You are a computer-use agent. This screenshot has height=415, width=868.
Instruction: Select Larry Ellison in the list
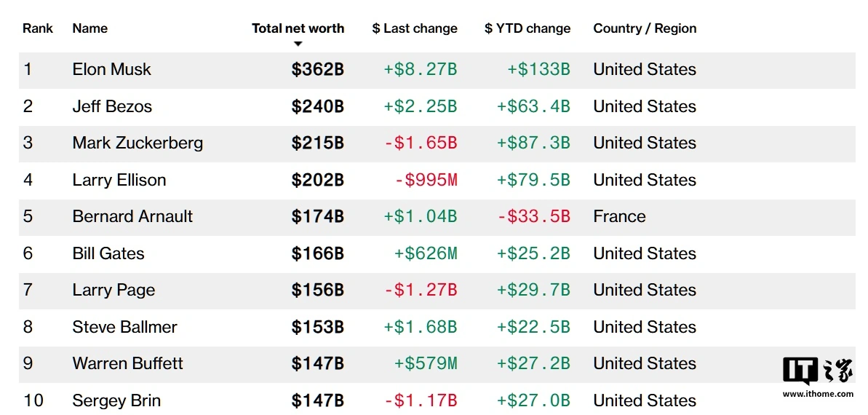click(119, 180)
